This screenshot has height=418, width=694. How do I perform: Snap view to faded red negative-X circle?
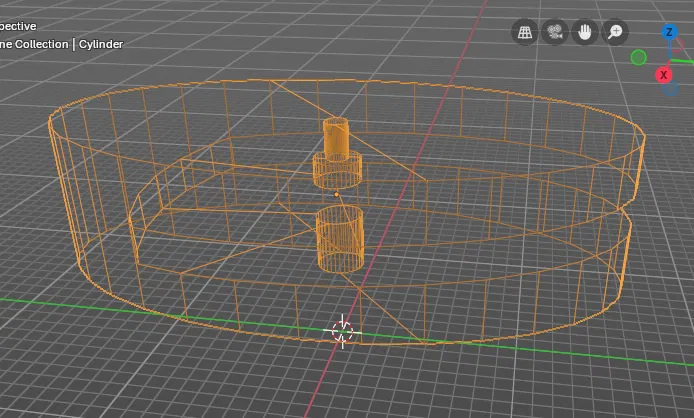[679, 45]
